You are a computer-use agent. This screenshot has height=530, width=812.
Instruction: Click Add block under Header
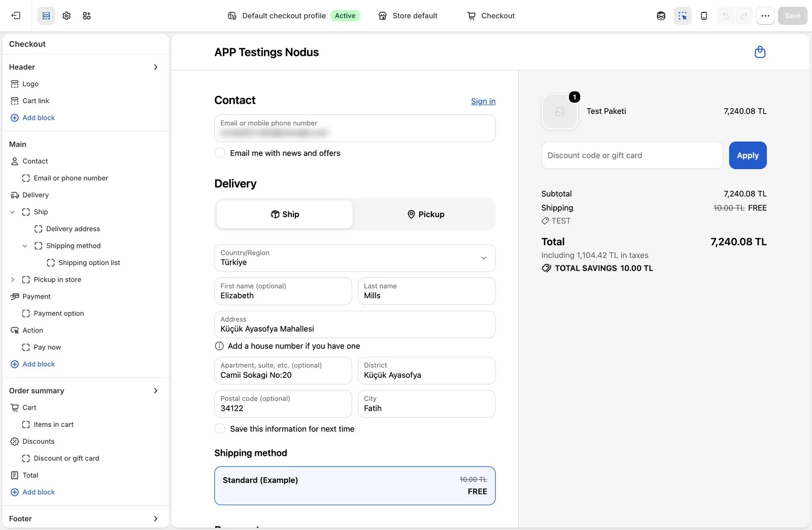[33, 118]
